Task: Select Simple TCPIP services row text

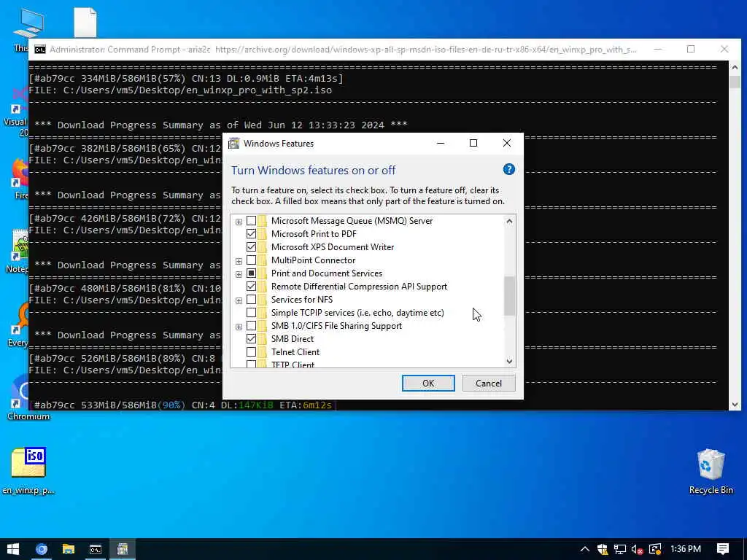Action: click(357, 313)
